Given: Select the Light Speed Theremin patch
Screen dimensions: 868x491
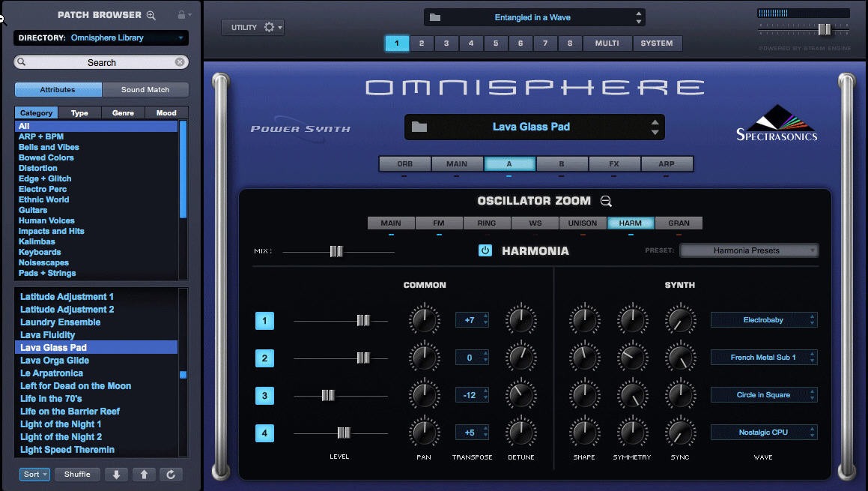Looking at the screenshot, I should click(97, 450).
